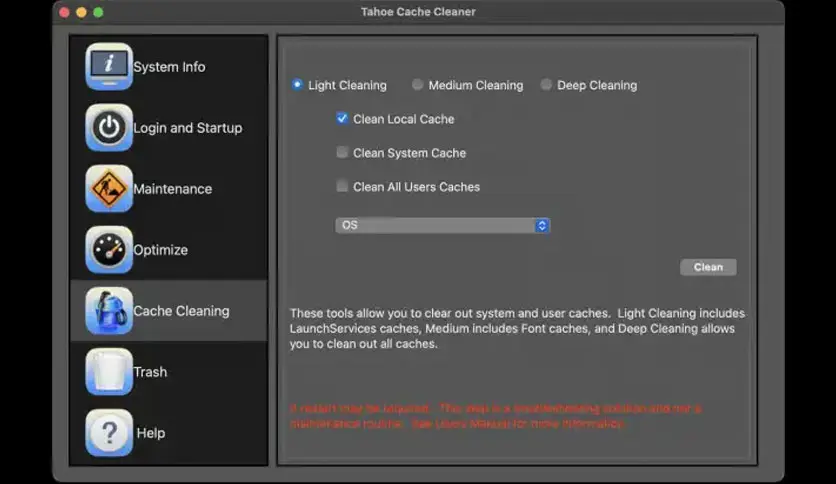Viewport: 836px width, 484px height.
Task: Enable the Clean All Users Caches checkbox
Action: (342, 186)
